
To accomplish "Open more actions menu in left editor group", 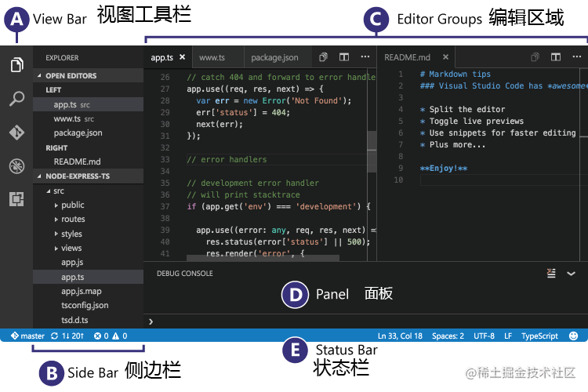I will (365, 56).
